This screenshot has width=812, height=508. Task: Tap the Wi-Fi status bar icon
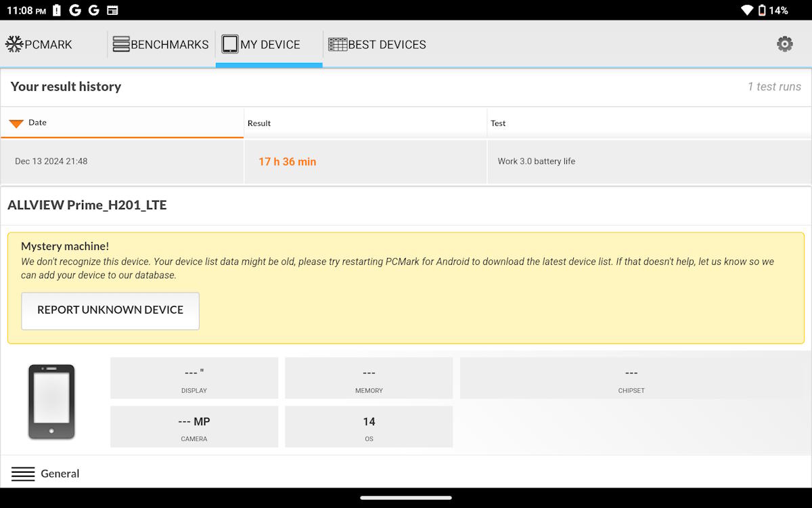(747, 10)
